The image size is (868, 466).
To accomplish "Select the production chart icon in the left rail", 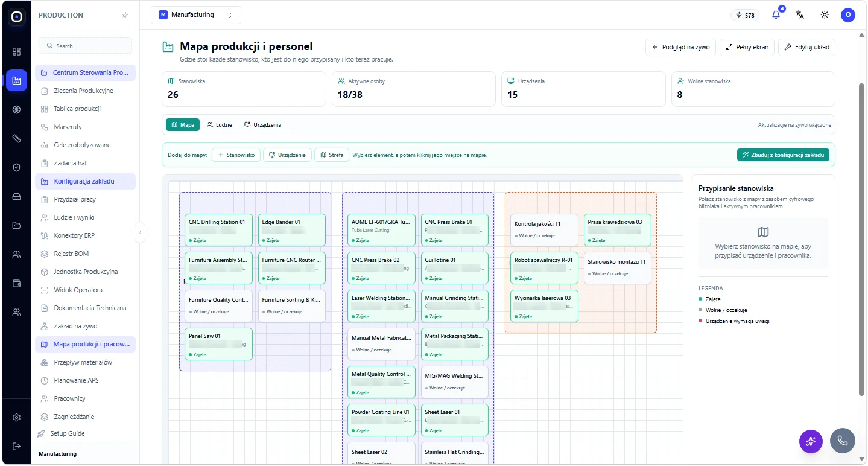I will [x=16, y=80].
